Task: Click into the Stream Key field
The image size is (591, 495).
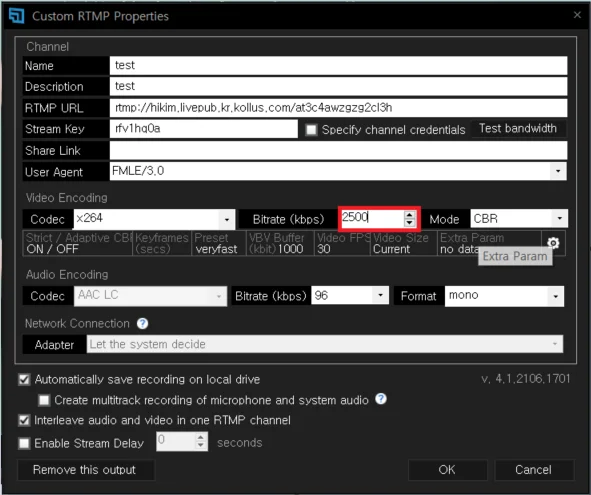Action: point(204,129)
